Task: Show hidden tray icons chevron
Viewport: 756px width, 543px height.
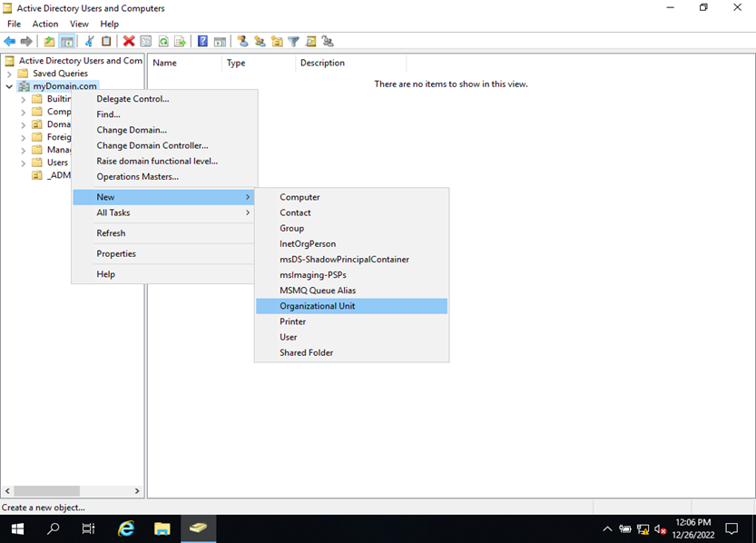Action: tap(607, 529)
